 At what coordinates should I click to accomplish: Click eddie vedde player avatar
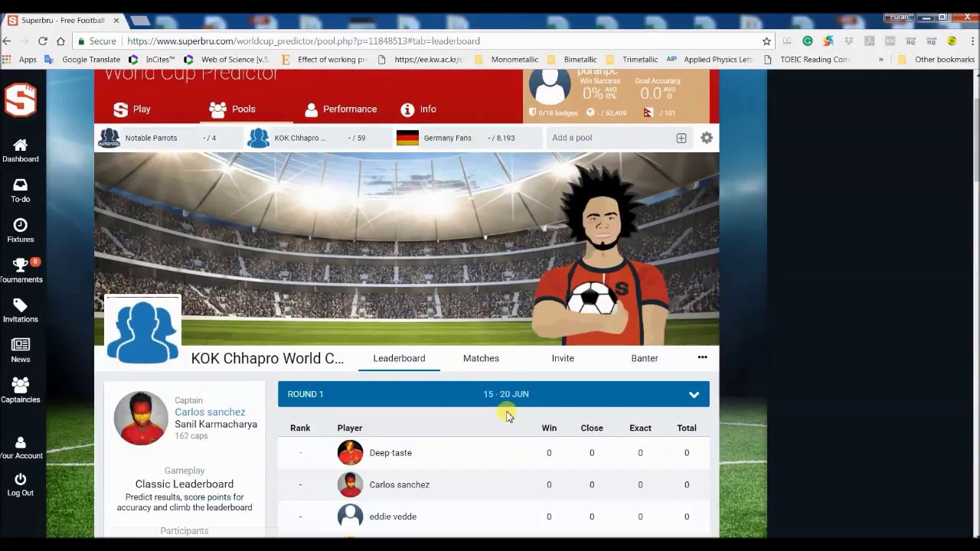[350, 517]
